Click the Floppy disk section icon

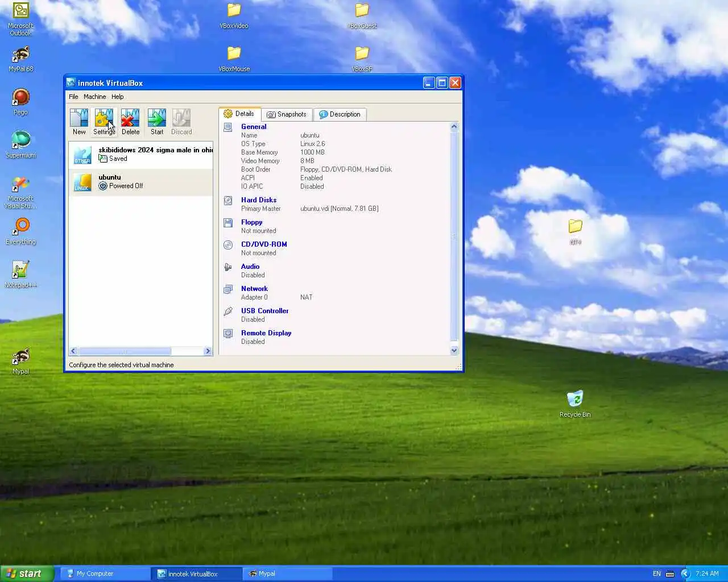pyautogui.click(x=228, y=222)
